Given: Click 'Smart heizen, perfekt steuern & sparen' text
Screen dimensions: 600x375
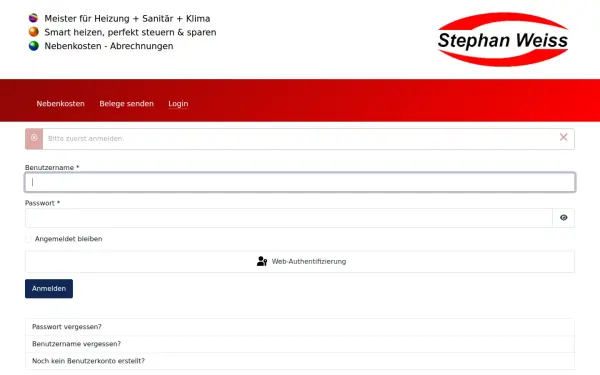Looking at the screenshot, I should [x=130, y=32].
